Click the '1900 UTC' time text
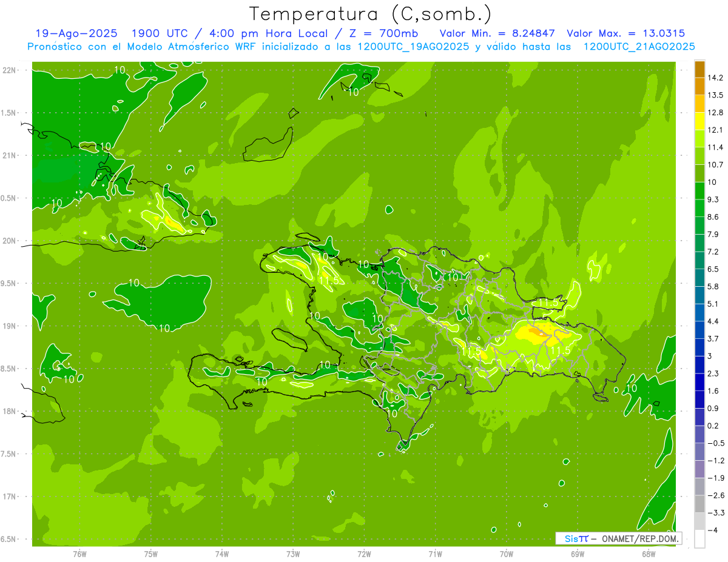 click(161, 33)
